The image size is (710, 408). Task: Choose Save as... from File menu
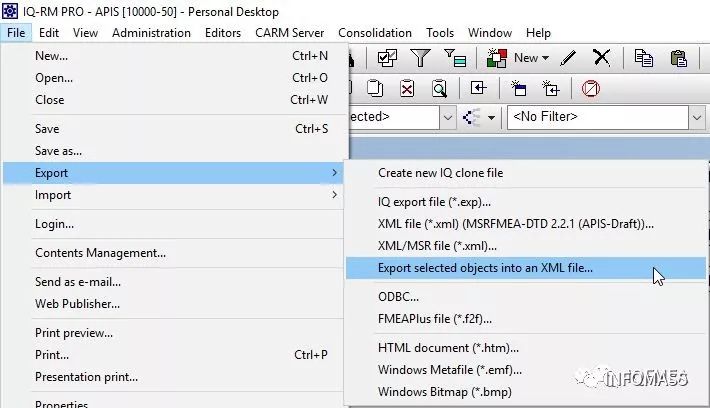click(x=175, y=151)
